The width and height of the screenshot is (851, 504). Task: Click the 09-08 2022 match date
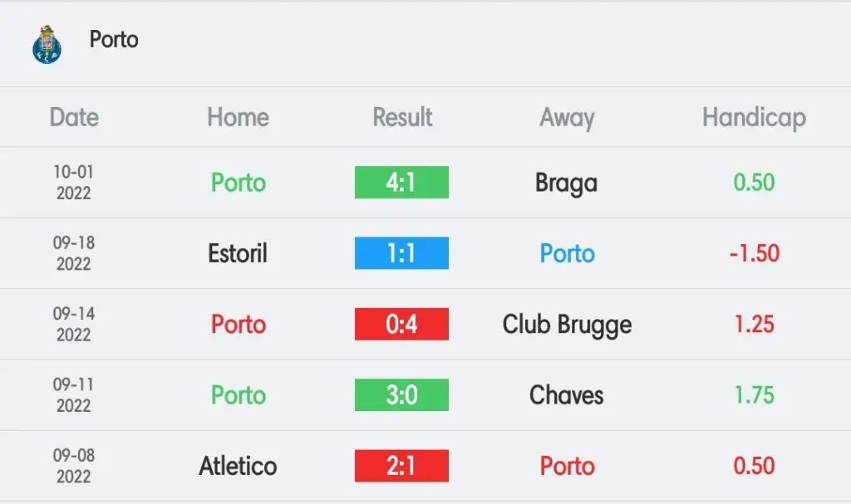[74, 466]
